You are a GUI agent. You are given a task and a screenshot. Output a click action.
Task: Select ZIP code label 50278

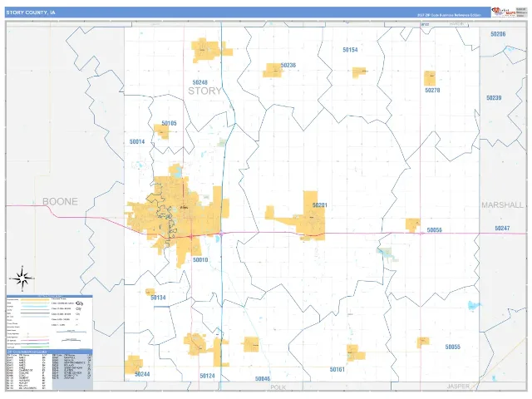432,91
